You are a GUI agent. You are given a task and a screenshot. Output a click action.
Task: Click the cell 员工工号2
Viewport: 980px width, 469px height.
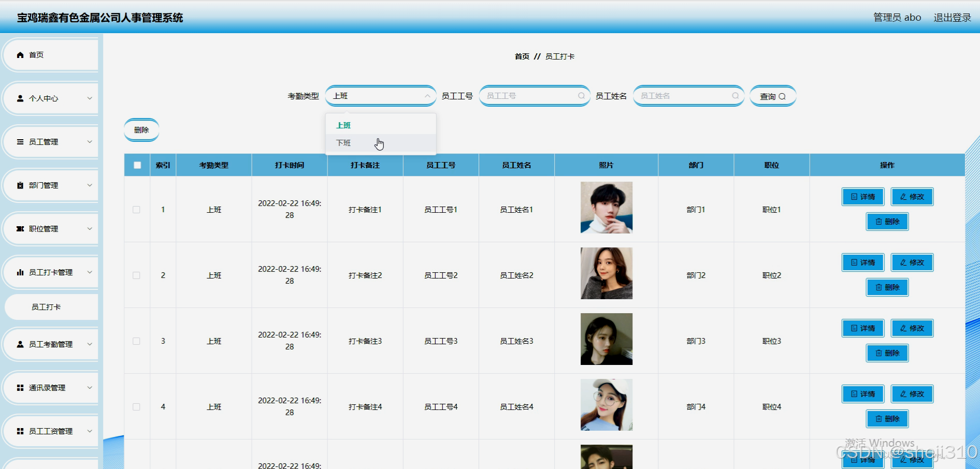click(441, 275)
